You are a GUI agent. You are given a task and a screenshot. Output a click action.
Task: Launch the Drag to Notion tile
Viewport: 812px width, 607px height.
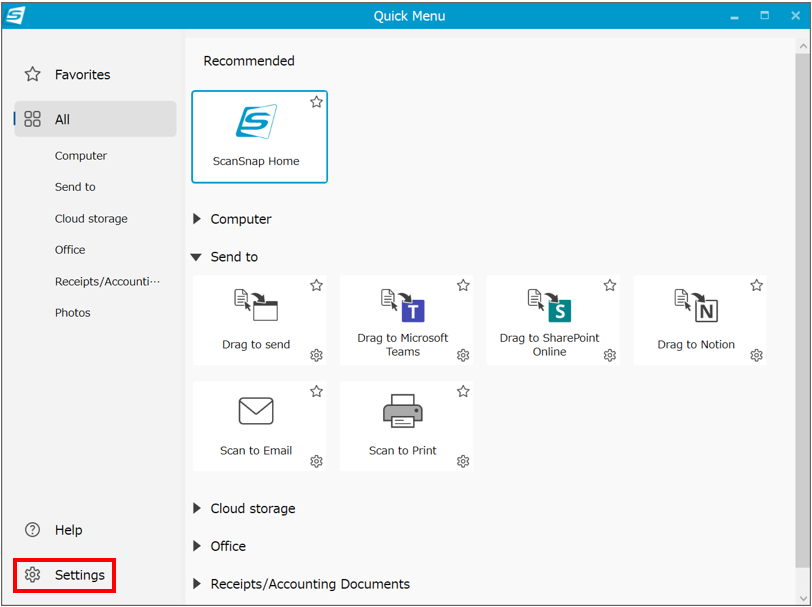click(696, 303)
